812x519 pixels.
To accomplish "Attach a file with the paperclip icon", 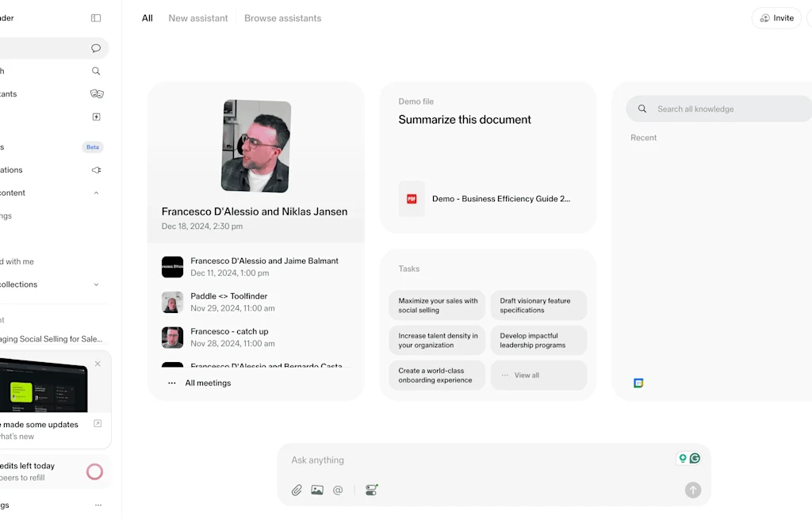I will coord(297,490).
